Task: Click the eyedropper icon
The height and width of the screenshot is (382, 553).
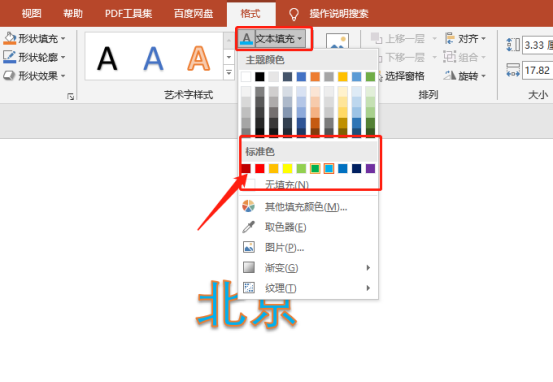Action: [249, 227]
